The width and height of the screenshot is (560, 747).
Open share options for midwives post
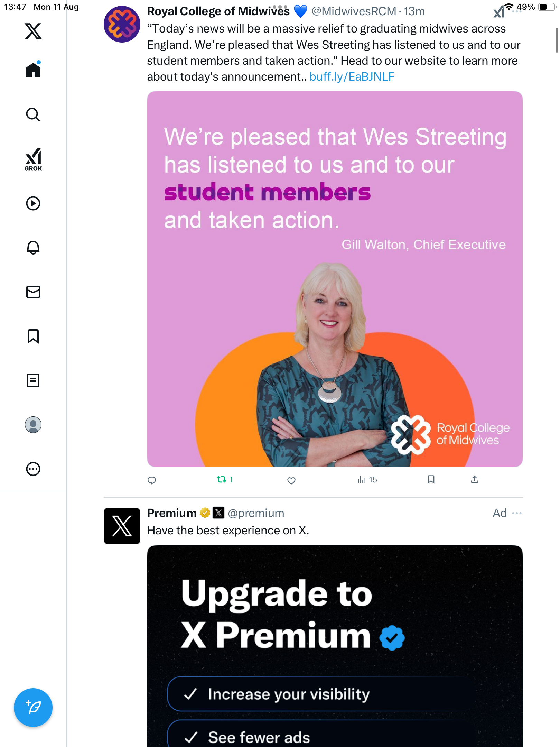coord(475,479)
